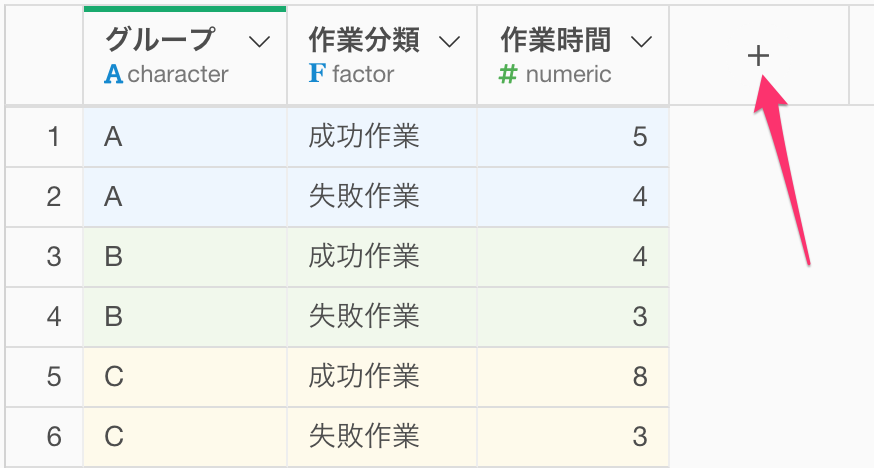Click the factor type icon under 作業分類
The width and height of the screenshot is (874, 468).
(x=317, y=74)
